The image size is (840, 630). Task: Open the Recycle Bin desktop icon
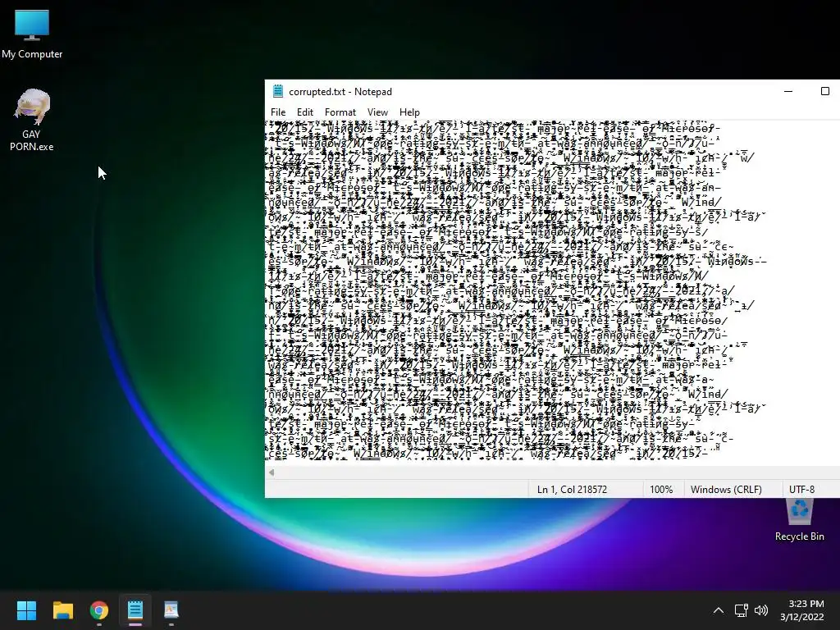coord(799,519)
